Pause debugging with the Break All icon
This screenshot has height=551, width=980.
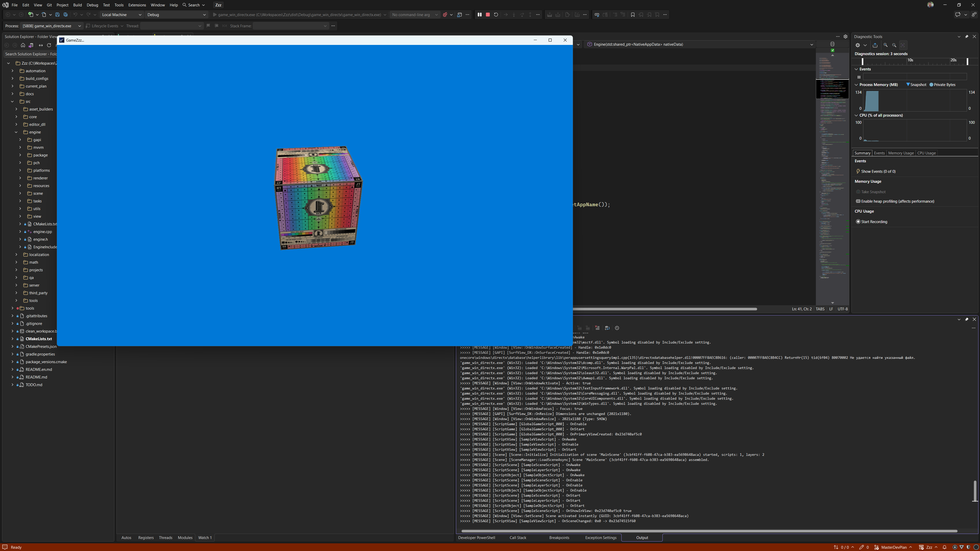(x=479, y=15)
